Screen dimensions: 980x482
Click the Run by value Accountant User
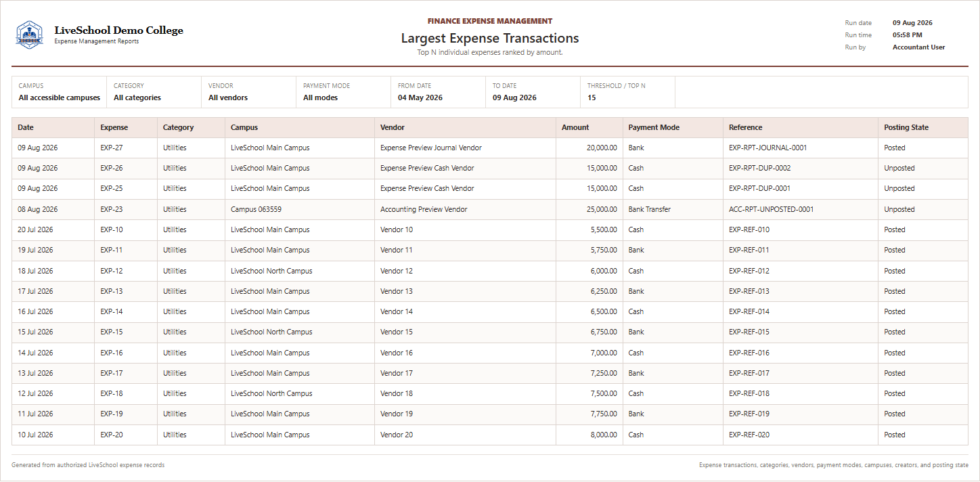coord(918,47)
